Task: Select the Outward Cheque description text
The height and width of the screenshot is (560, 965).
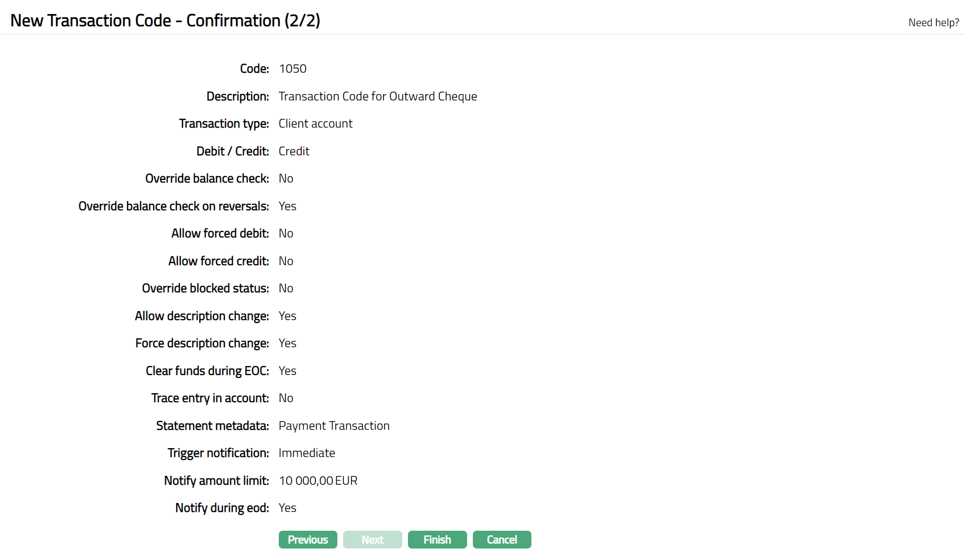Action: coord(378,96)
